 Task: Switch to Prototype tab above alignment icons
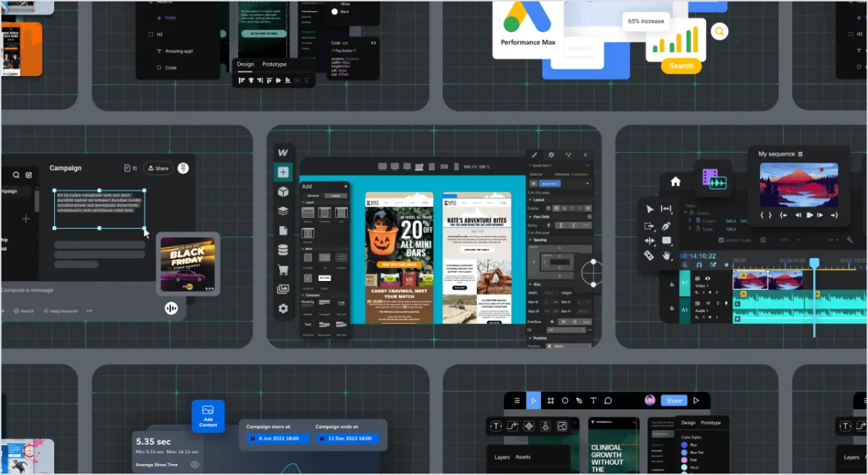tap(274, 64)
